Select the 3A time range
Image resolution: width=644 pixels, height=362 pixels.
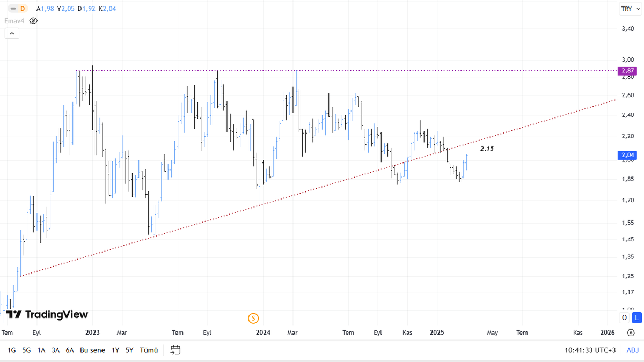(55, 350)
